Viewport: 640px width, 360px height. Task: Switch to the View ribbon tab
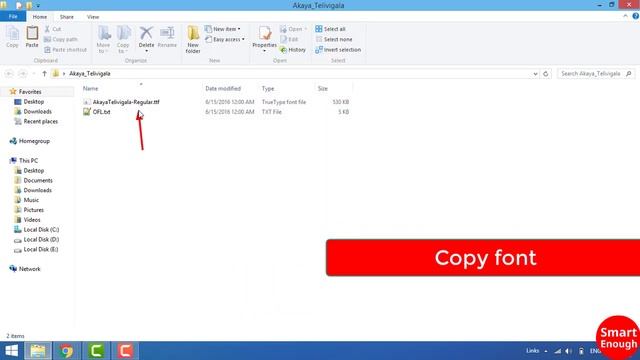[x=93, y=17]
